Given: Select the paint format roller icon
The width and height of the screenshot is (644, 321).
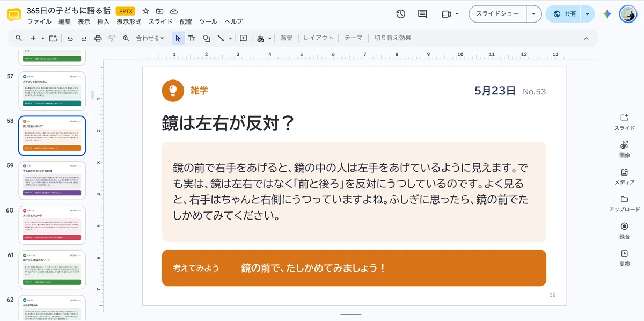Looking at the screenshot, I should 112,38.
